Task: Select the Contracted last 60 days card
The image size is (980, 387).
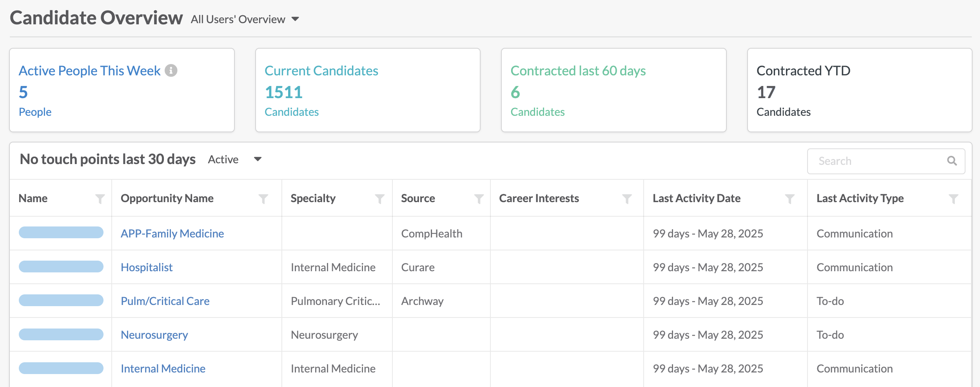Action: click(614, 90)
